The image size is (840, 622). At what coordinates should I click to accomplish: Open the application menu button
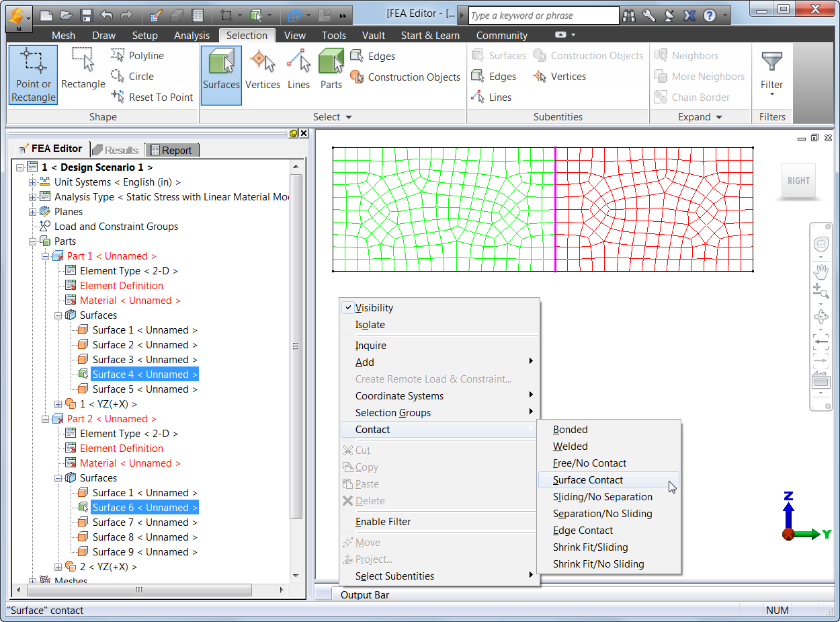pos(18,17)
